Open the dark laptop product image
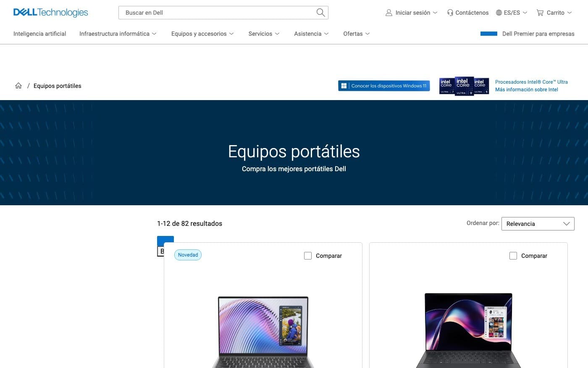The image size is (588, 368). (468, 331)
